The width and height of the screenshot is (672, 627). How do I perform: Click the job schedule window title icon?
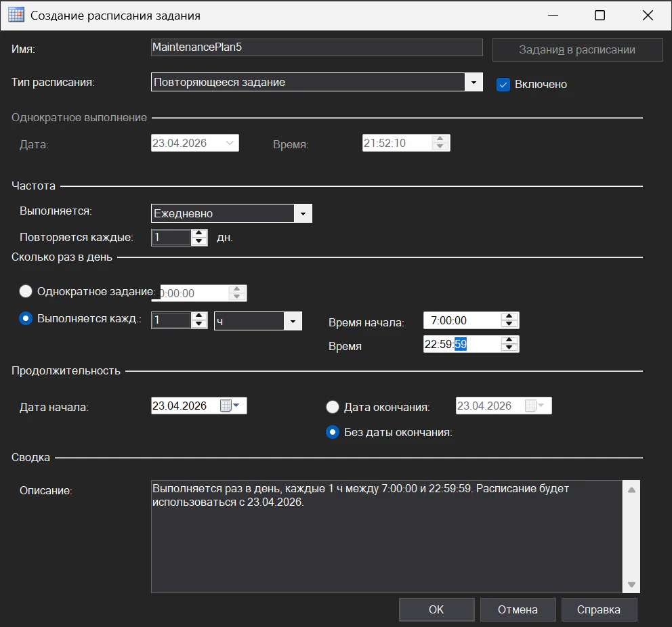(x=16, y=15)
